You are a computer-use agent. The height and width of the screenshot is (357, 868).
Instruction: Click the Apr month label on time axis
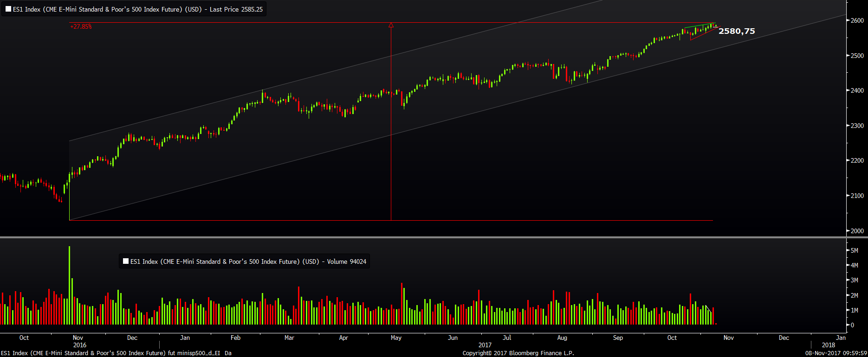pyautogui.click(x=343, y=338)
